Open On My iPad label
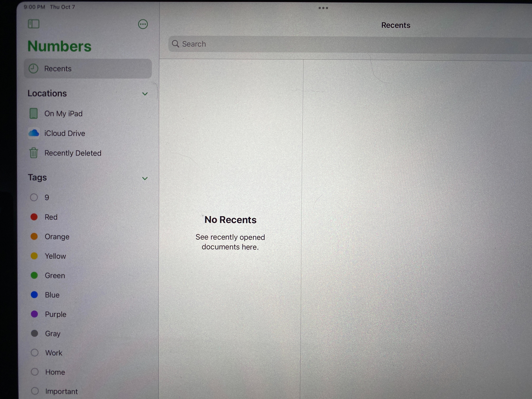 (x=63, y=114)
